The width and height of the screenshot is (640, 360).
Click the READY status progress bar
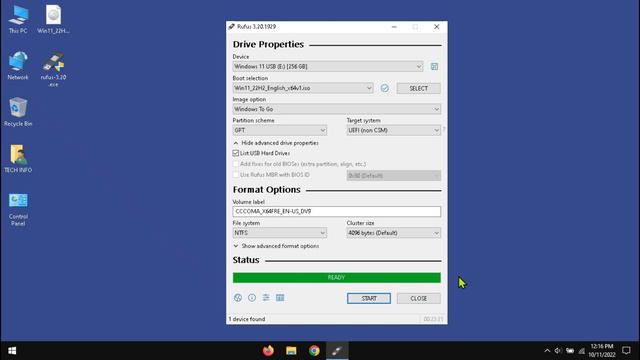click(x=337, y=278)
